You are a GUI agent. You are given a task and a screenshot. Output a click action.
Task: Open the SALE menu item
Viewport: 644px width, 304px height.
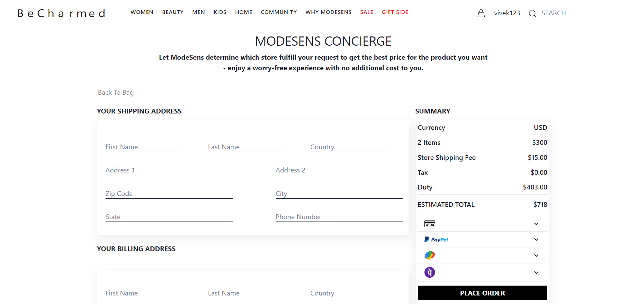pos(367,12)
